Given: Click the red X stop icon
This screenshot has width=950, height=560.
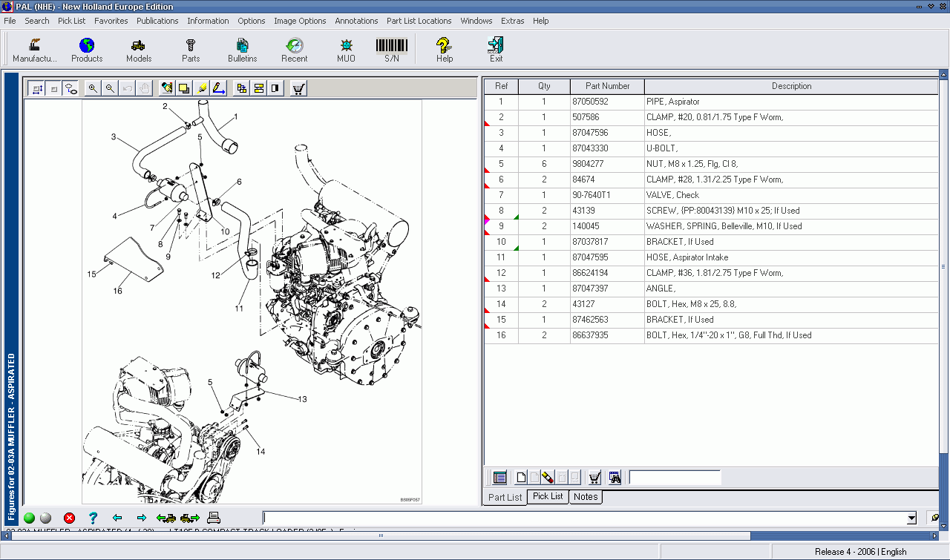Looking at the screenshot, I should coord(69,518).
